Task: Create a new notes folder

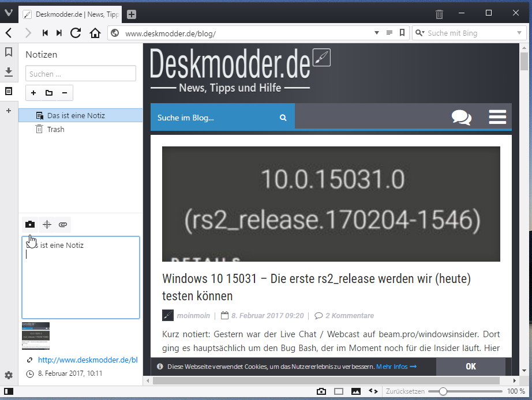Action: 49,93
